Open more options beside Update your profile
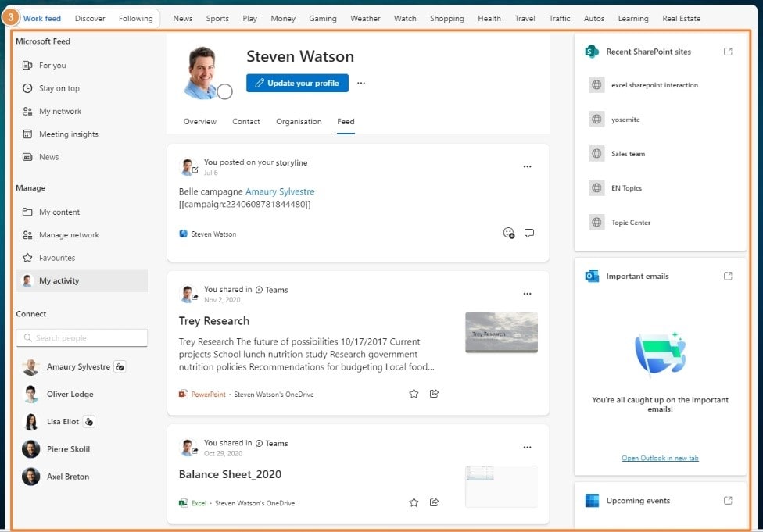 click(x=361, y=83)
